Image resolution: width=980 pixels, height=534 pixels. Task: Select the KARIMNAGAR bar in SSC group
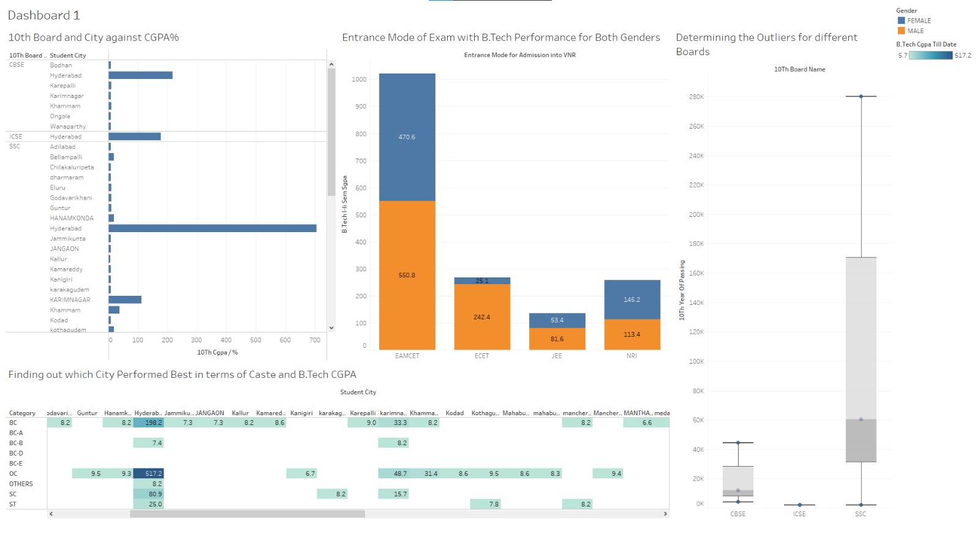tap(125, 299)
